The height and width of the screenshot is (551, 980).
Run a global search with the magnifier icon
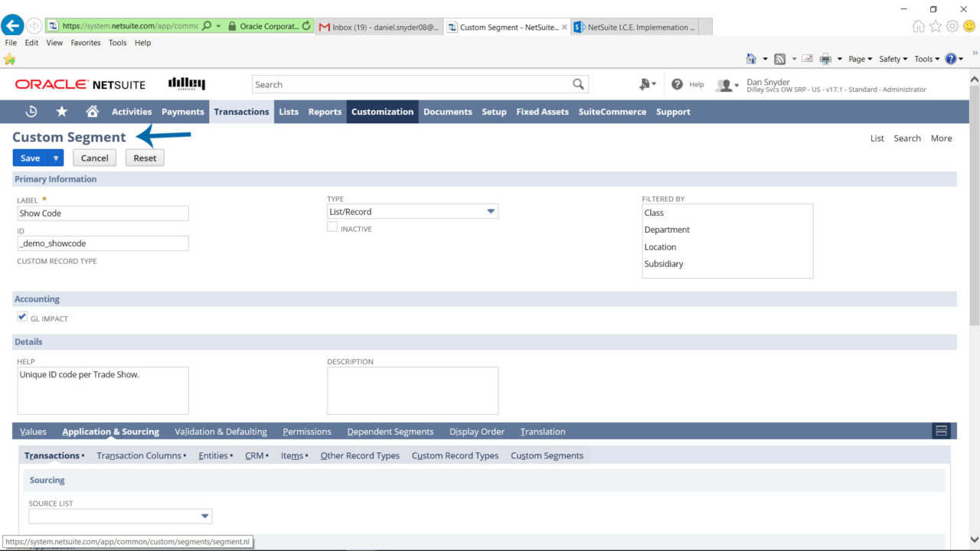pyautogui.click(x=579, y=83)
